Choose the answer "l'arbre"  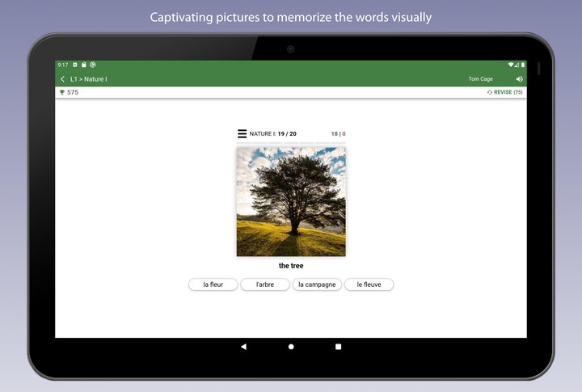tap(264, 285)
